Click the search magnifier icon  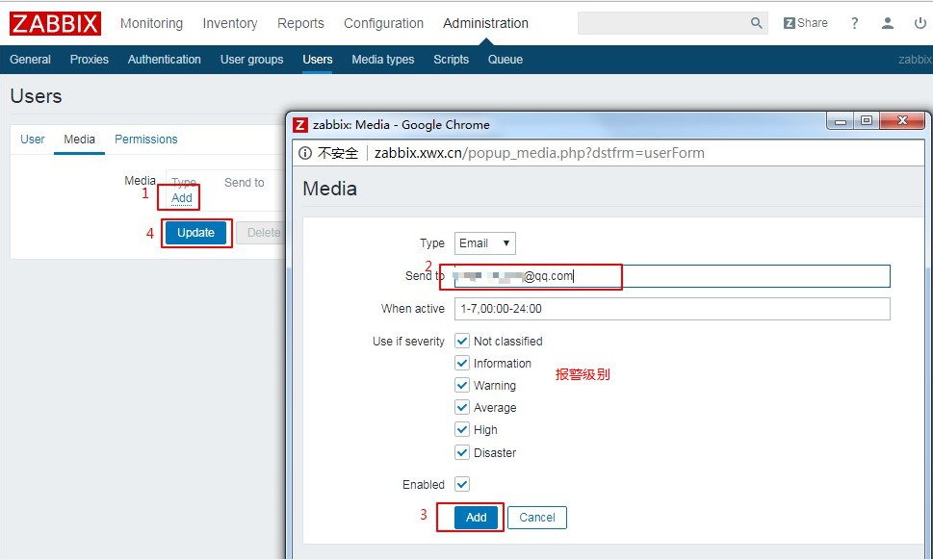(x=756, y=23)
